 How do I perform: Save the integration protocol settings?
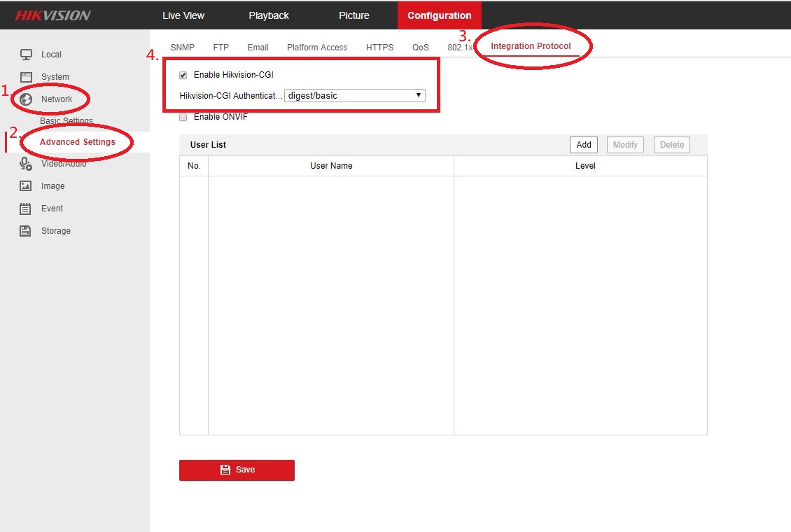pyautogui.click(x=237, y=470)
